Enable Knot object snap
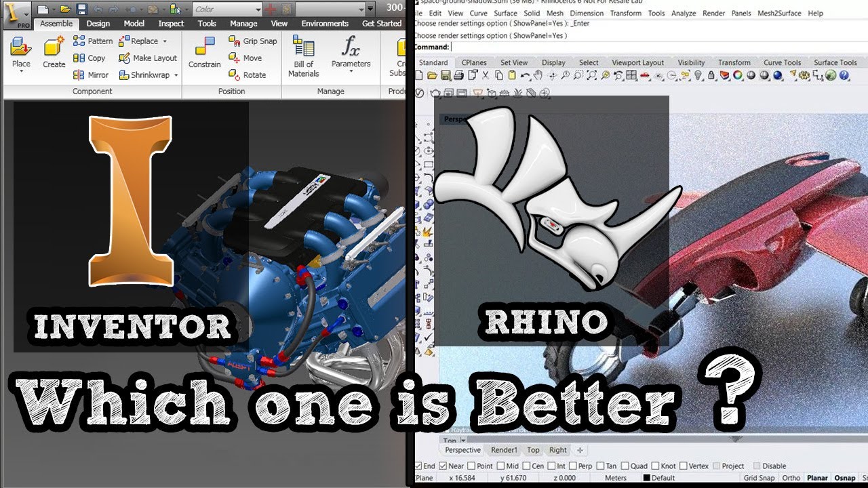This screenshot has height=488, width=868. (x=655, y=466)
